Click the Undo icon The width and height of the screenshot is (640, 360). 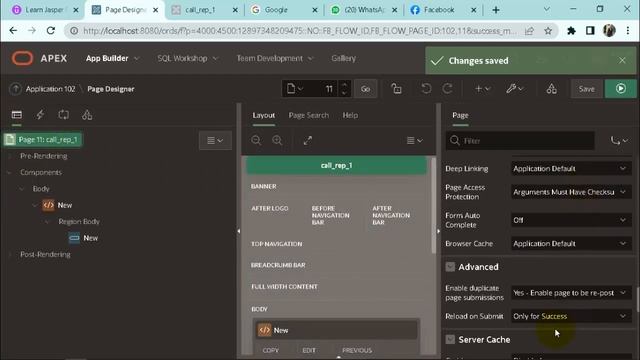point(426,89)
